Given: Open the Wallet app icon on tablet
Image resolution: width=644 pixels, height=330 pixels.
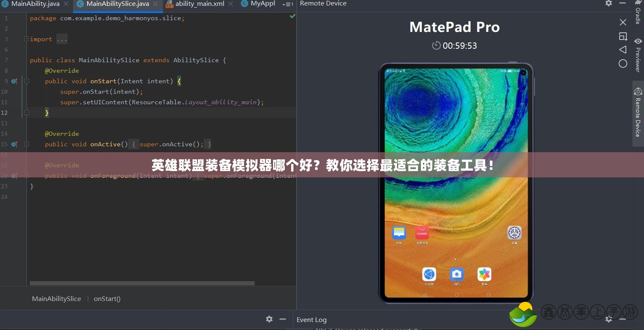Looking at the screenshot, I should pos(399,233).
